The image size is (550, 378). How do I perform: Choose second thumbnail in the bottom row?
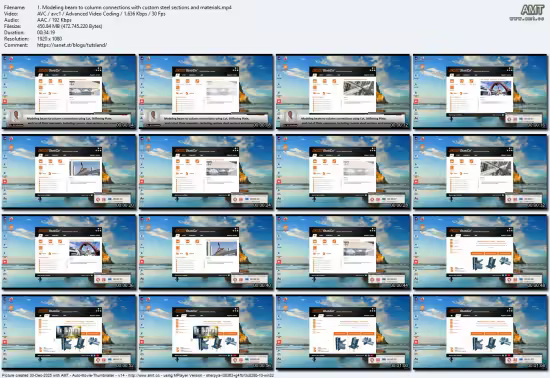pyautogui.click(x=206, y=332)
